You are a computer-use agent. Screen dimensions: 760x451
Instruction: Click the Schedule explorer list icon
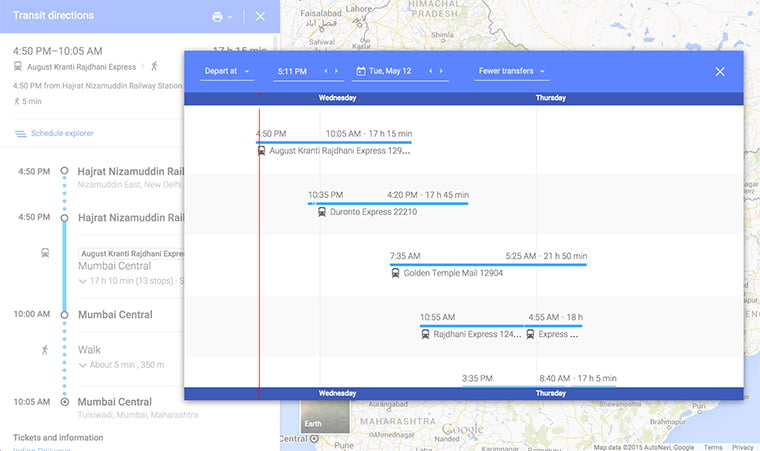[20, 133]
